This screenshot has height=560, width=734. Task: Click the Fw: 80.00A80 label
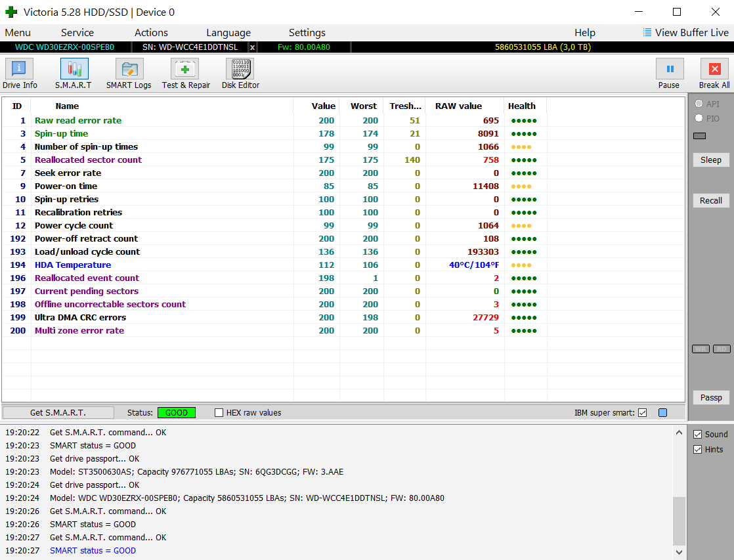(x=304, y=47)
